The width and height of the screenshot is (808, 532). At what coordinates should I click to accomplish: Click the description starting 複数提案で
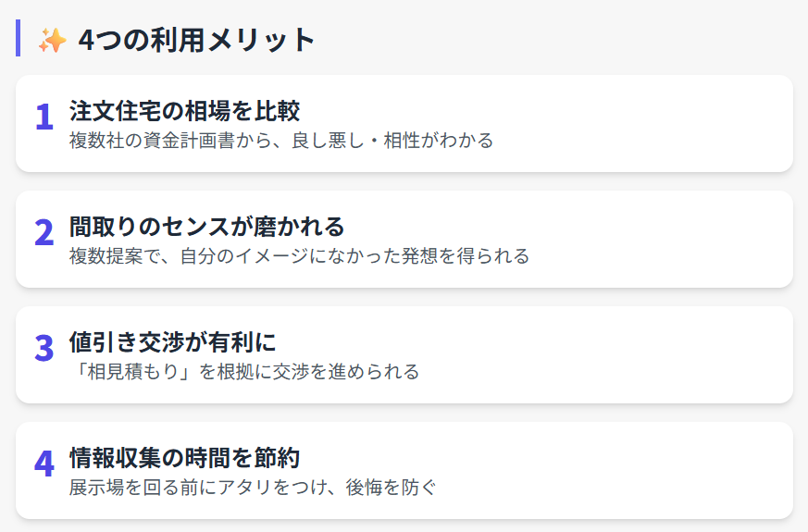(x=299, y=256)
